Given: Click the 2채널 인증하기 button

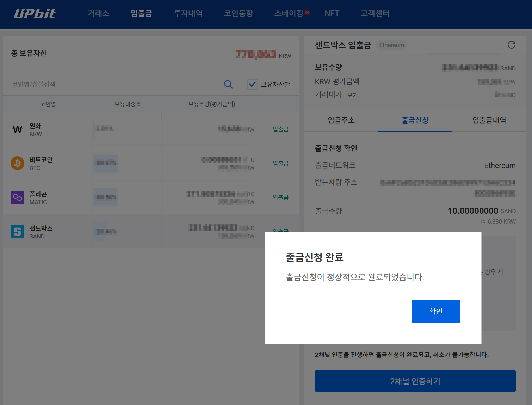Looking at the screenshot, I should (x=415, y=381).
